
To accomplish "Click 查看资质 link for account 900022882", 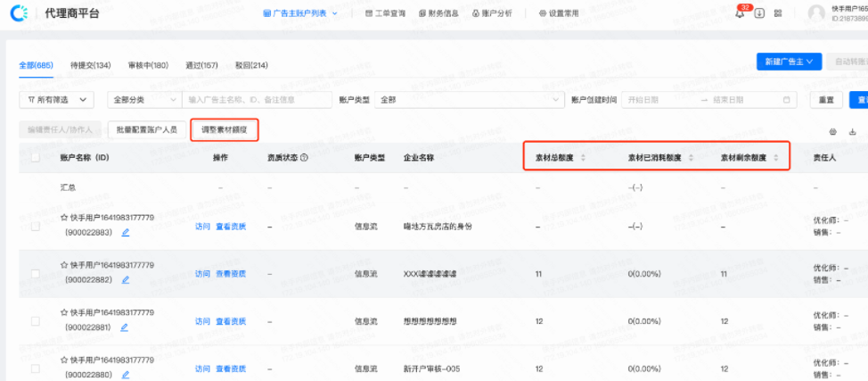I will (231, 274).
